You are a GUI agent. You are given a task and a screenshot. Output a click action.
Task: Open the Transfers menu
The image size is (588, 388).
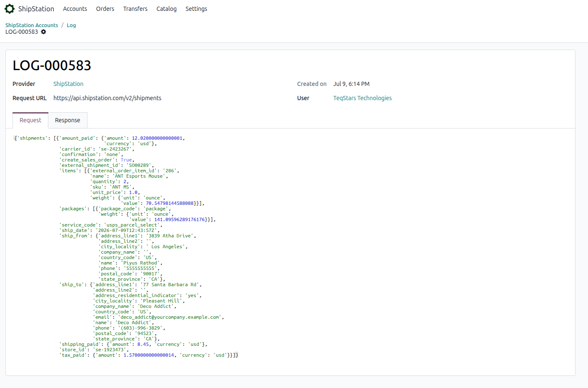point(135,9)
